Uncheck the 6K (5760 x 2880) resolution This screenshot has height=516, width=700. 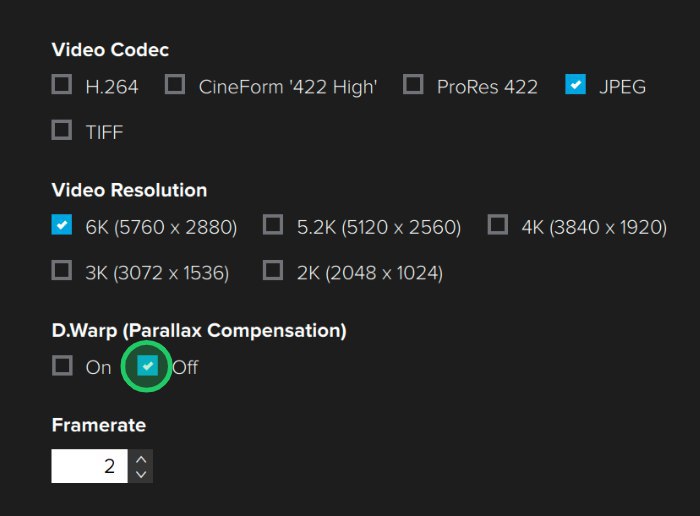point(62,224)
